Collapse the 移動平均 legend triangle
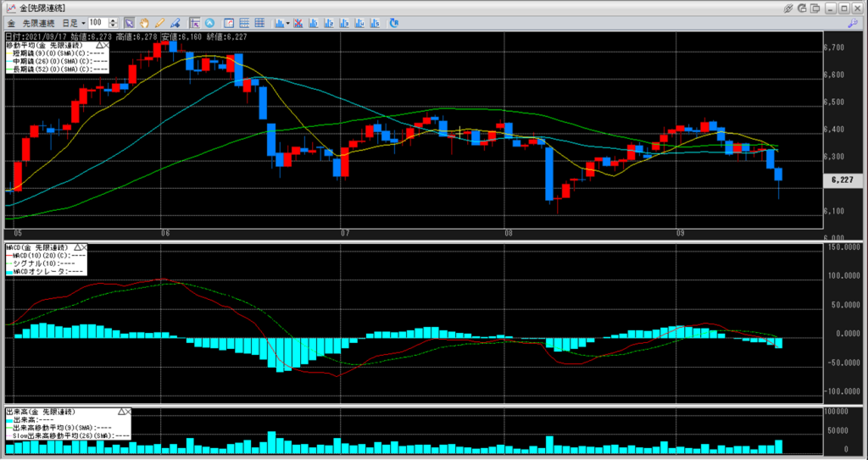The image size is (868, 460). click(x=99, y=45)
